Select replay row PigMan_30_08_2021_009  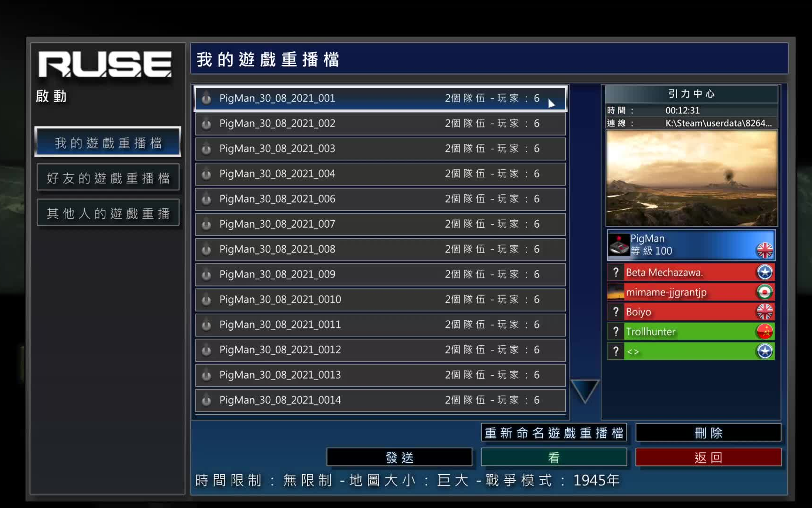point(381,275)
